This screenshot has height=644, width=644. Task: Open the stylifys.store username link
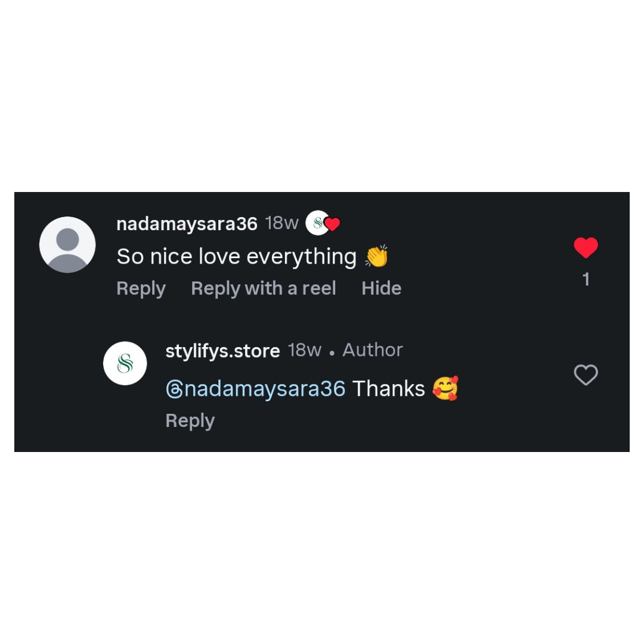[222, 351]
